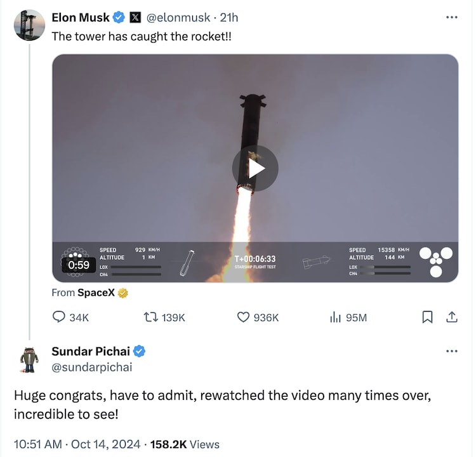Bookmark Elon Musk's tweet
Screen dimensions: 476x457
coord(428,317)
